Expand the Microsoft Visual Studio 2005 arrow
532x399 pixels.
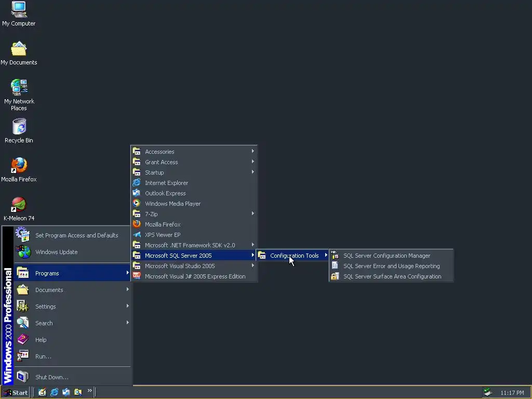click(253, 265)
